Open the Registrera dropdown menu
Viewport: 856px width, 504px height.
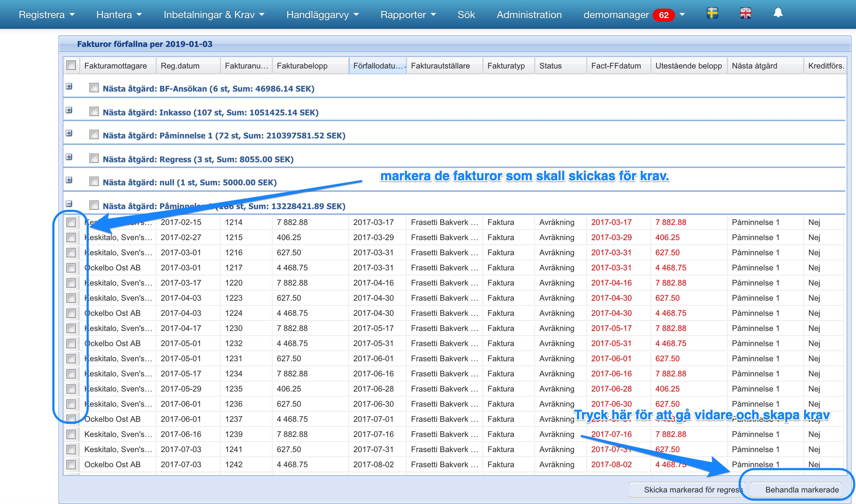(47, 15)
